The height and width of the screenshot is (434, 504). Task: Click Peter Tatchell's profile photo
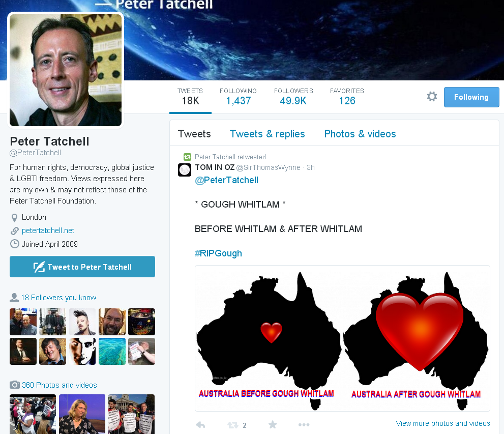(66, 70)
